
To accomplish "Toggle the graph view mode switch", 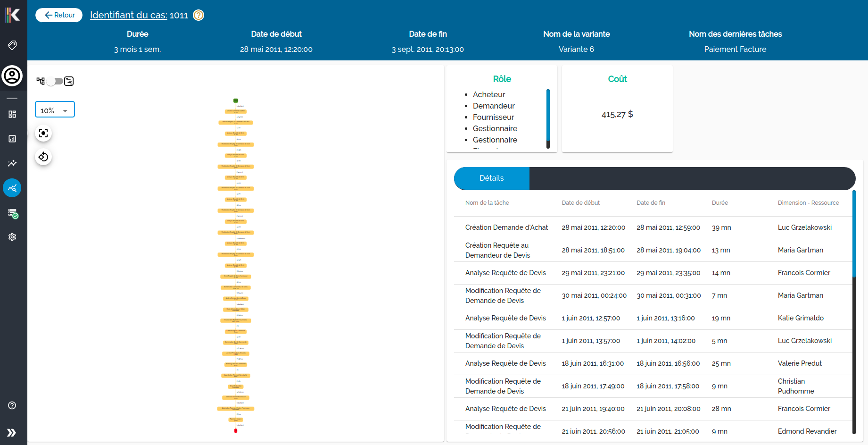I will coord(55,81).
